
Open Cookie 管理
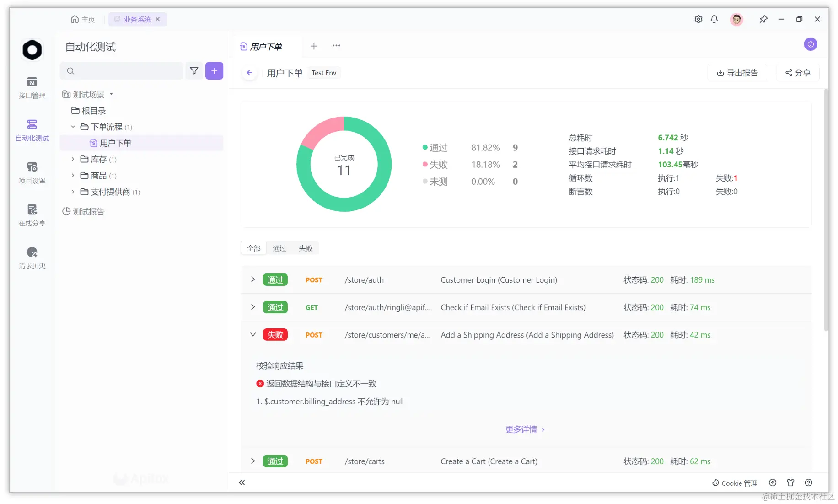coord(735,483)
